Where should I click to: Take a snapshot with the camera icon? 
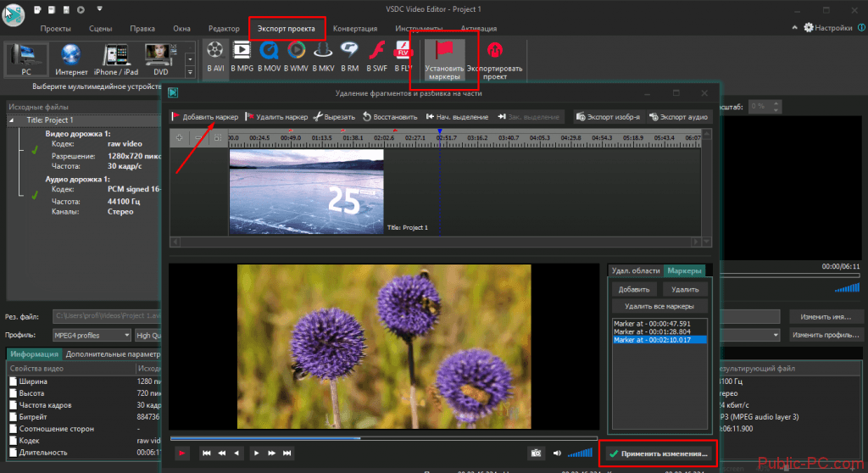536,454
